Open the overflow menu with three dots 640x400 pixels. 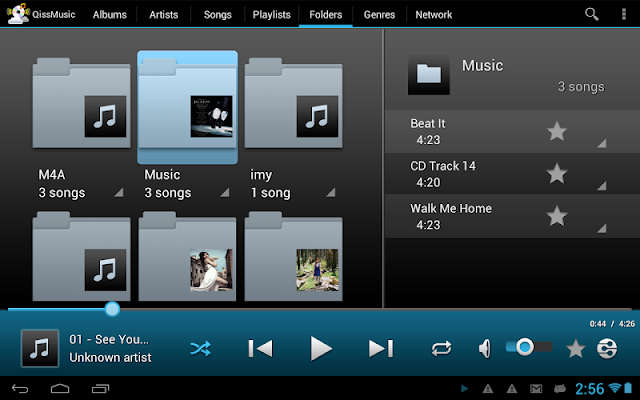624,14
